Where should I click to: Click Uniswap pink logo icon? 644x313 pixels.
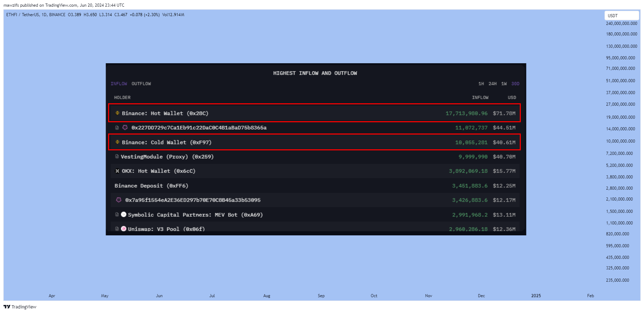(x=124, y=229)
